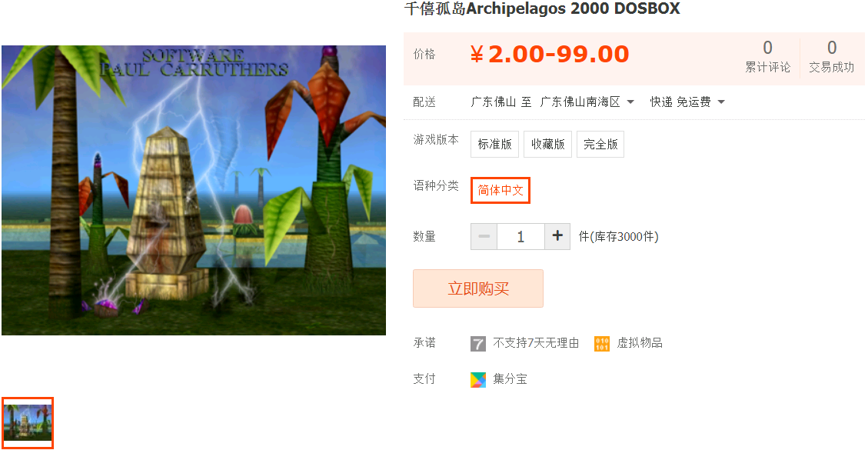
Task: Select the 标准版 game version
Action: (x=495, y=144)
